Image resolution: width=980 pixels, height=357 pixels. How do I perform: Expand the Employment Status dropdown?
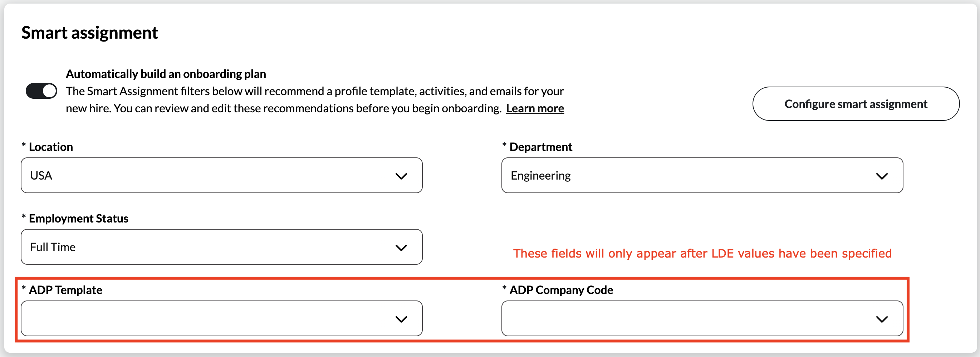221,247
